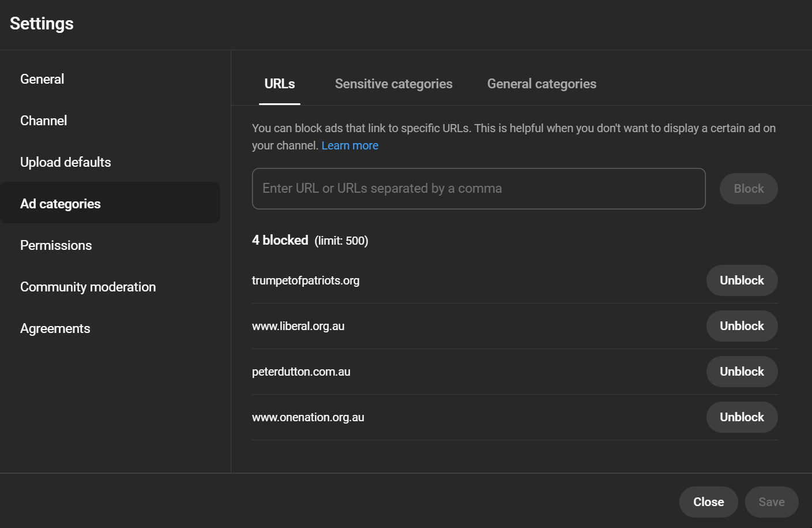This screenshot has height=528, width=812.
Task: Follow the Learn more link
Action: (350, 145)
